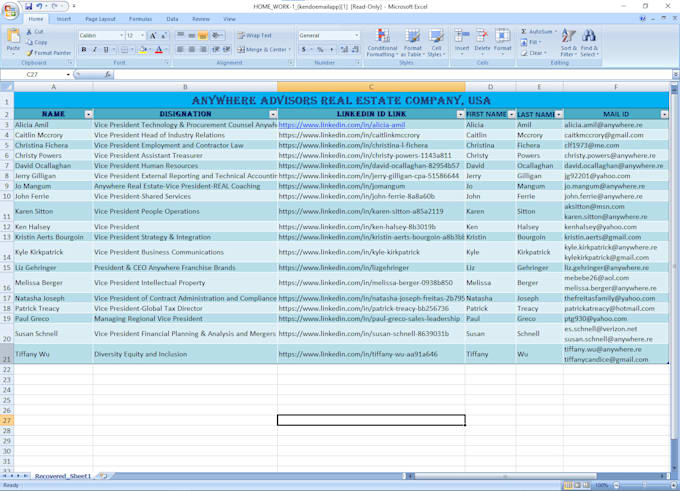Apply accounting currency format
The height and width of the screenshot is (491, 680).
point(304,50)
